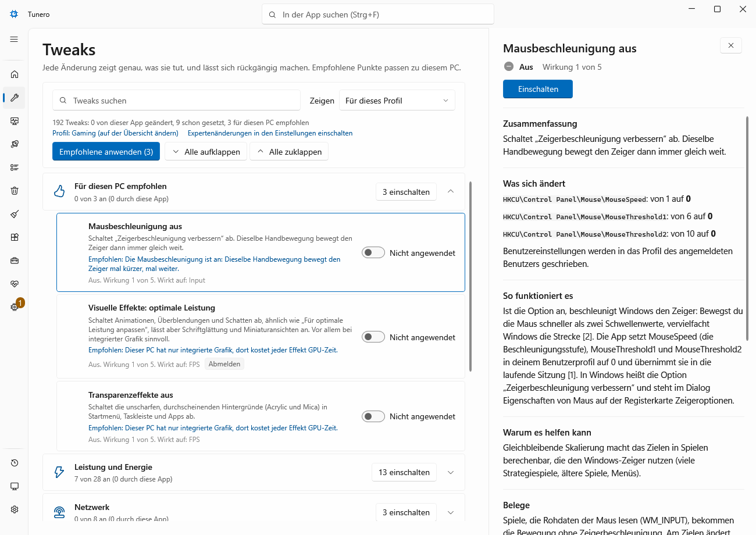Click the lightning bolt icon for Leistung und Energie
Image resolution: width=756 pixels, height=535 pixels.
(x=59, y=472)
